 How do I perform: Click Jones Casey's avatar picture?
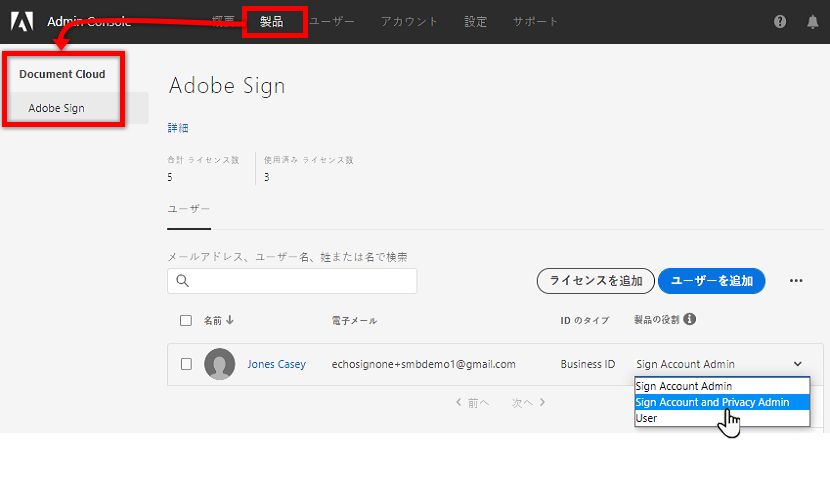tap(220, 364)
